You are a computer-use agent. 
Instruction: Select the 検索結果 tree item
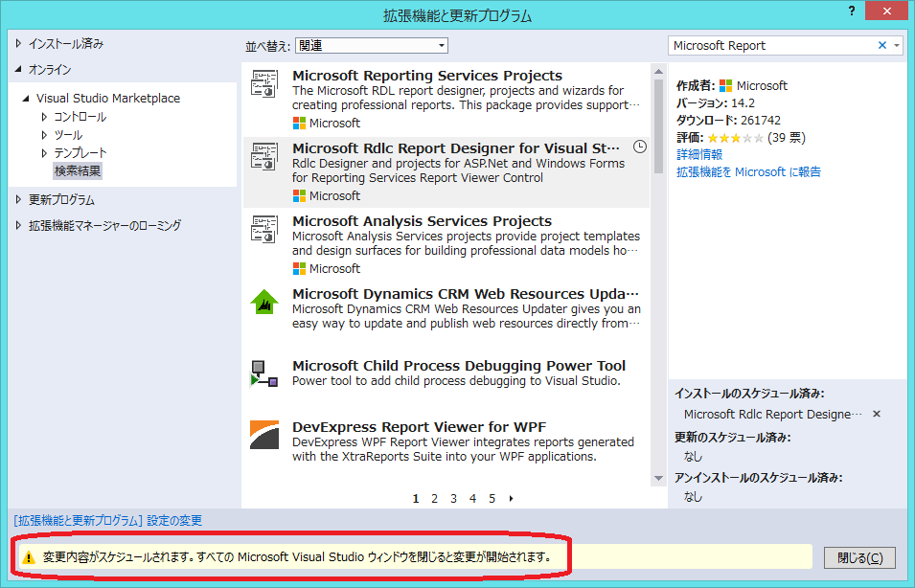(78, 170)
